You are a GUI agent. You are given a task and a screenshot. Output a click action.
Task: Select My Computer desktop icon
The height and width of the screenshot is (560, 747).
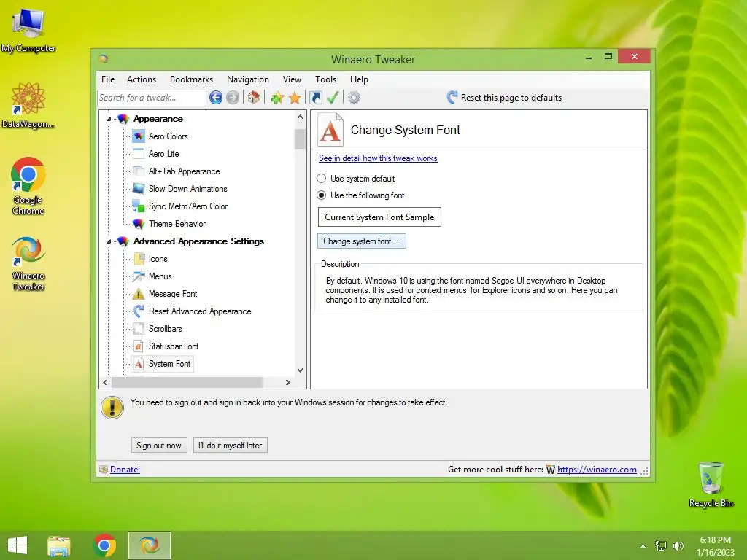point(28,31)
